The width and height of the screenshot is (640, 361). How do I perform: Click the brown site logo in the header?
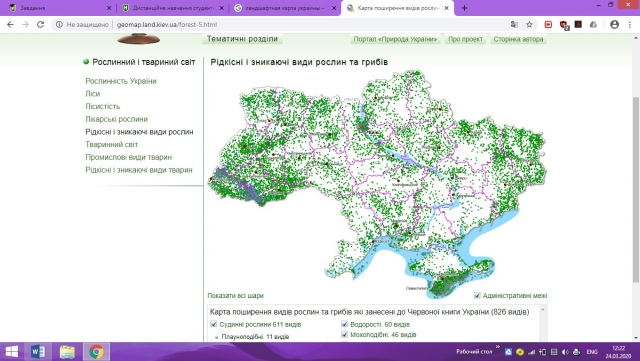139,39
